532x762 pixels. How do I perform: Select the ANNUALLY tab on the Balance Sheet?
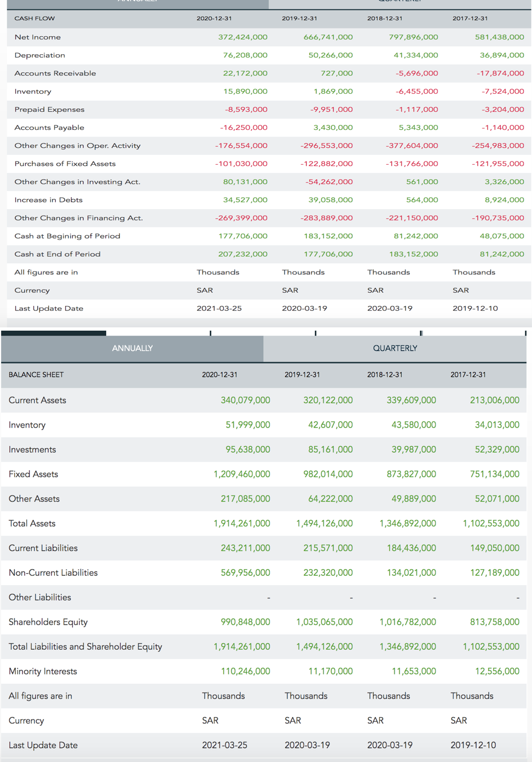click(x=131, y=349)
